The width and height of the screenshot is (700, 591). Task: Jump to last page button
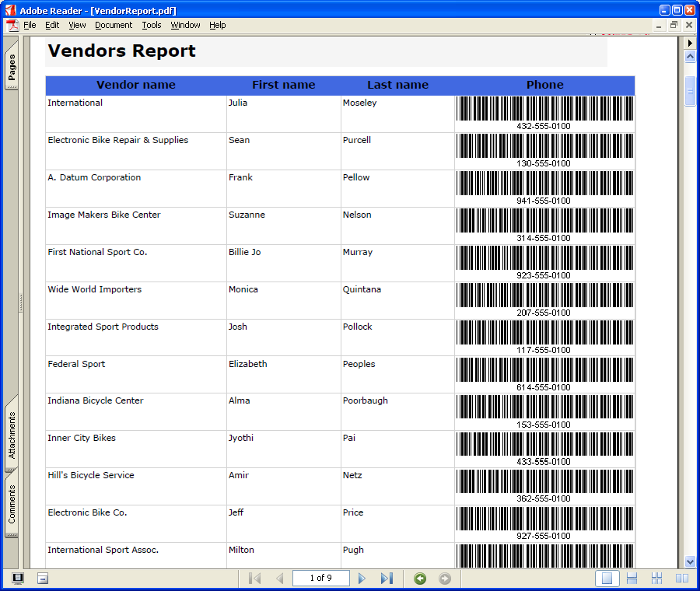387,579
